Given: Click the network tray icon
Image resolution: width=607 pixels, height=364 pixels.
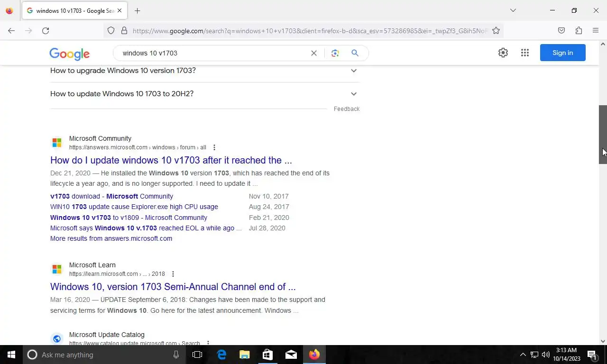Looking at the screenshot, I should click(x=534, y=355).
